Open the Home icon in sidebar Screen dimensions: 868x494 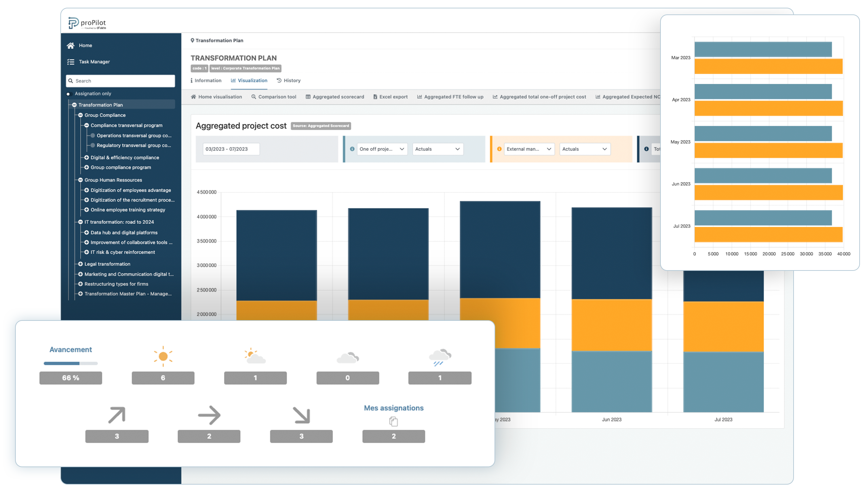click(70, 45)
